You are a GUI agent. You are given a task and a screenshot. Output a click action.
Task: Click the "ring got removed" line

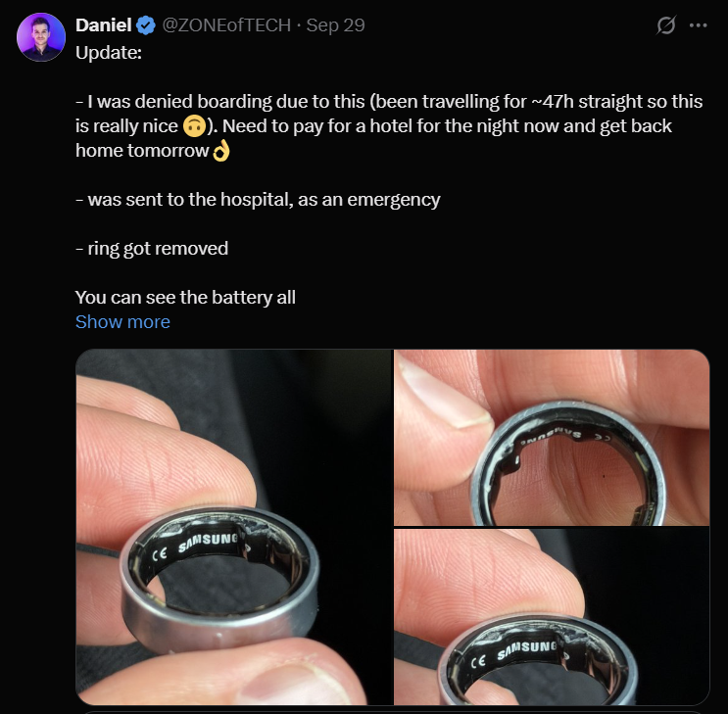(152, 249)
